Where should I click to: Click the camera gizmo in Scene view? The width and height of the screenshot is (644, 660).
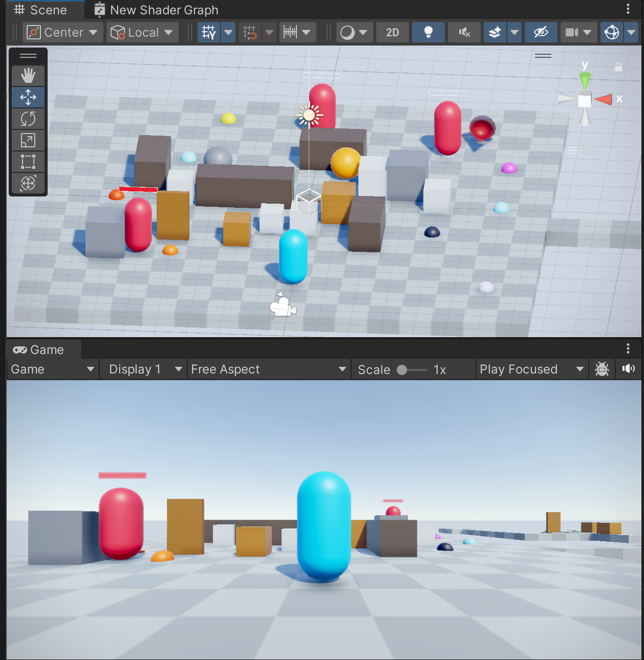[x=283, y=306]
